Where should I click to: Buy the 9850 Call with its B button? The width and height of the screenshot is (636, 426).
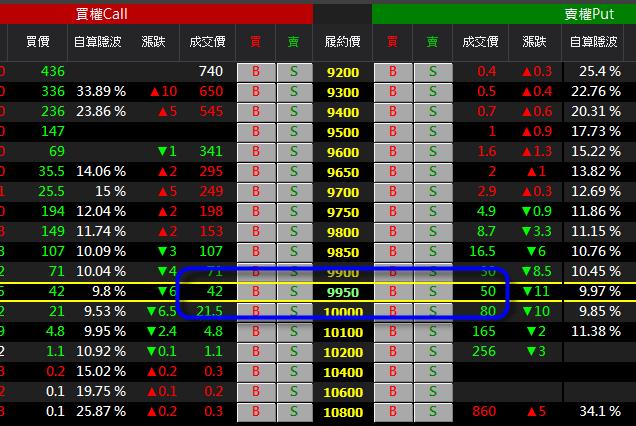pos(256,252)
